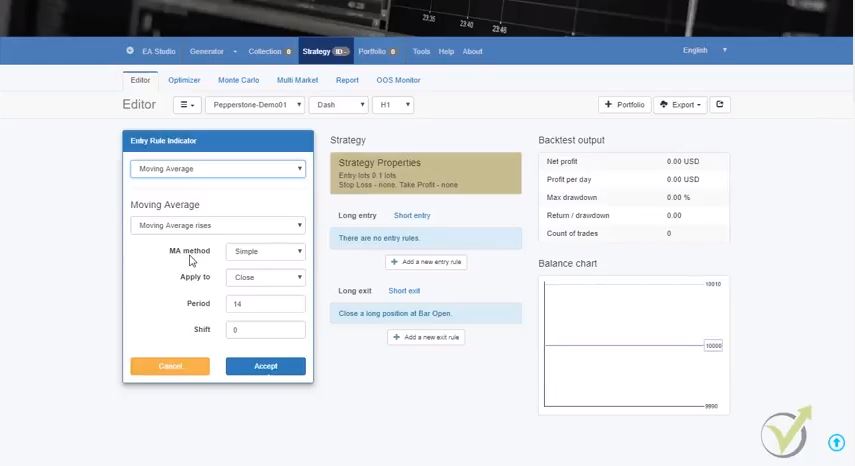Open the Portfolio menu item in navbar
The image size is (855, 466).
tap(377, 51)
